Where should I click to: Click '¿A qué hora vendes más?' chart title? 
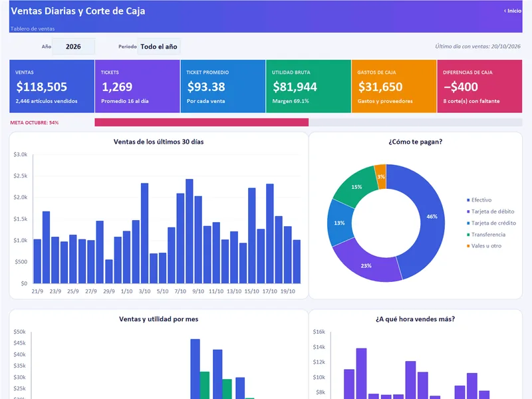415,319
